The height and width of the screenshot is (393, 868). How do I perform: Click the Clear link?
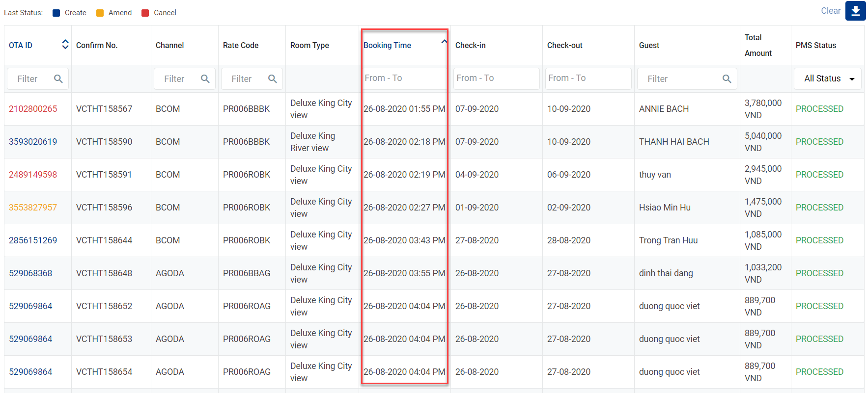[x=830, y=11]
